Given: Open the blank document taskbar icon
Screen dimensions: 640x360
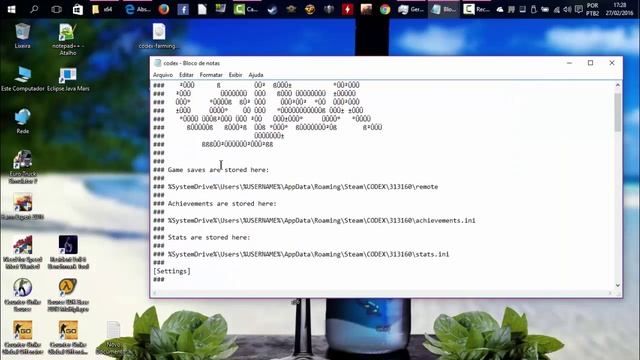Looking at the screenshot, I should coord(202,9).
